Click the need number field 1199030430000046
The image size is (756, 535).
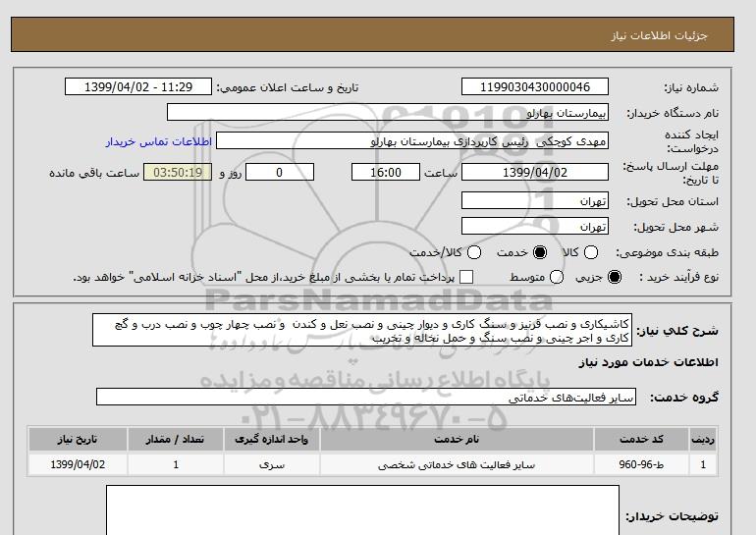click(x=535, y=86)
